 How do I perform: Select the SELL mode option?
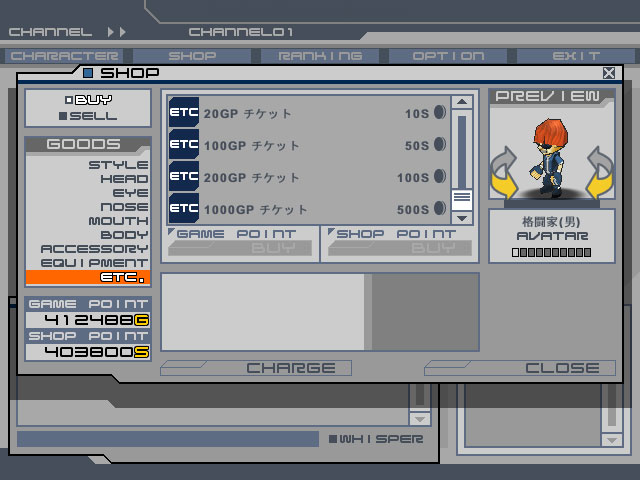[88, 116]
